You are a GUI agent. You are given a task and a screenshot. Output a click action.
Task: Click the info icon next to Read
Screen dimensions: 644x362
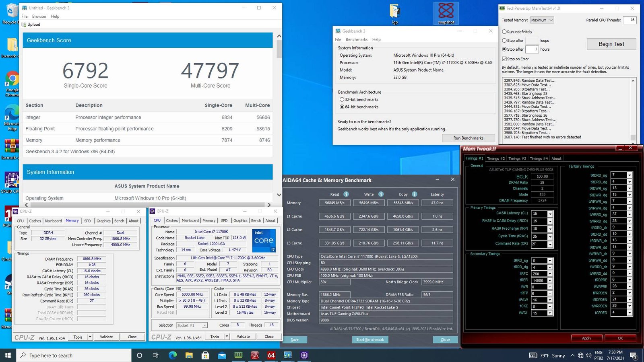click(x=346, y=194)
